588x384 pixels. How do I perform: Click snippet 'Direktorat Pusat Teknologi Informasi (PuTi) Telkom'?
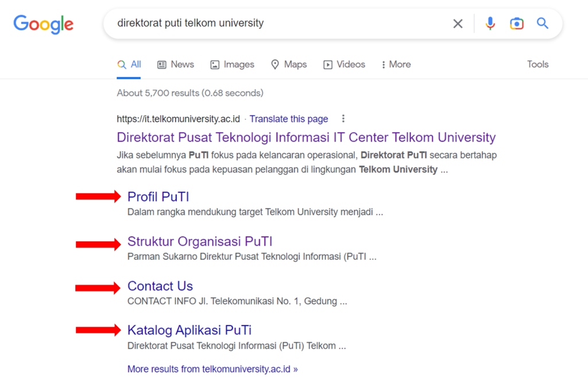pyautogui.click(x=237, y=345)
